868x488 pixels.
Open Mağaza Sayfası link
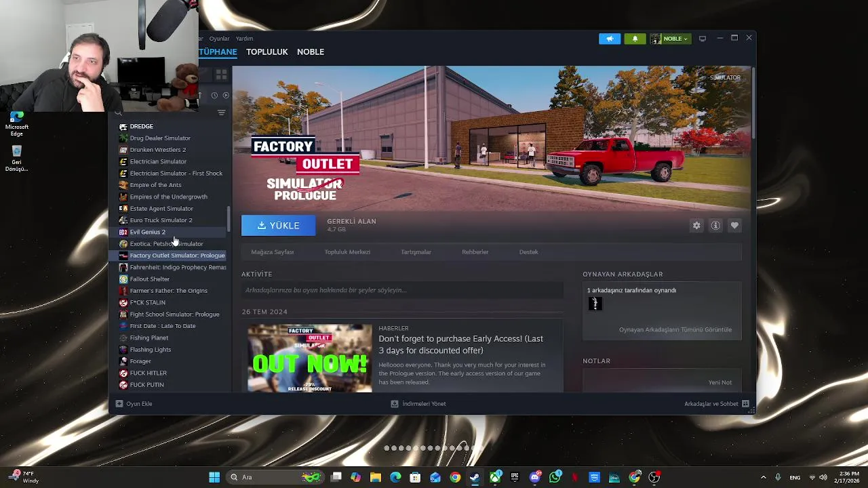[x=273, y=252]
